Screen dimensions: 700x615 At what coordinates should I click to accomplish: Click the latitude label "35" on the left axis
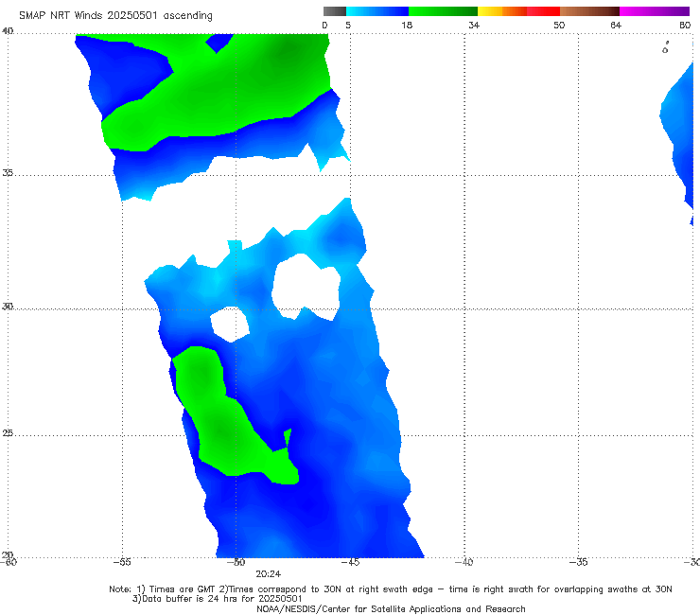(8, 172)
